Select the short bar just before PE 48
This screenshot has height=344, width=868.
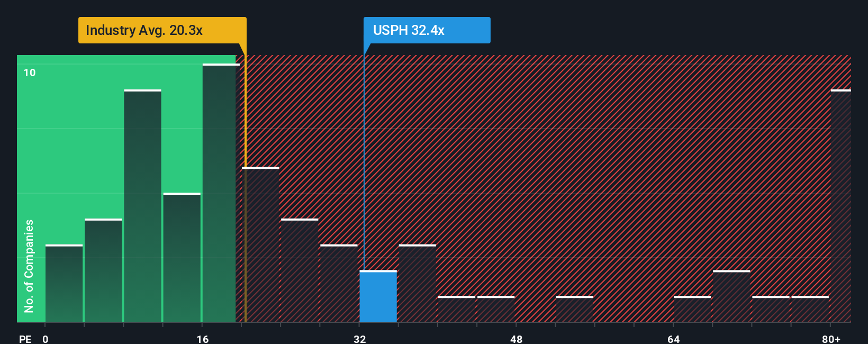tap(496, 309)
